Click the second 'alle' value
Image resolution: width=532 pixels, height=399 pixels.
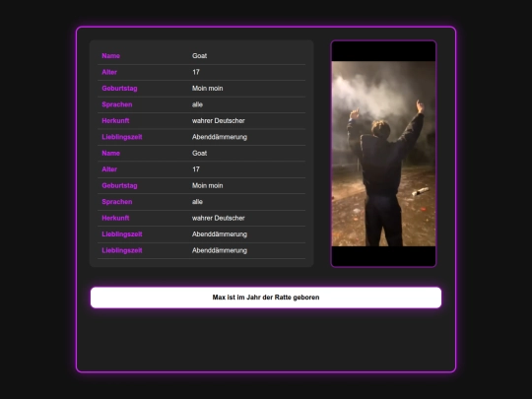click(x=197, y=202)
